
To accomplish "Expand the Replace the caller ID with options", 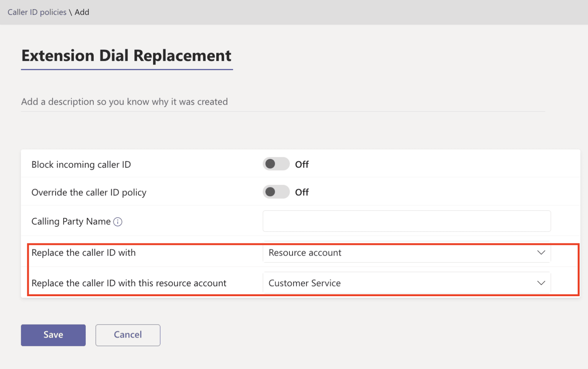I will (407, 253).
